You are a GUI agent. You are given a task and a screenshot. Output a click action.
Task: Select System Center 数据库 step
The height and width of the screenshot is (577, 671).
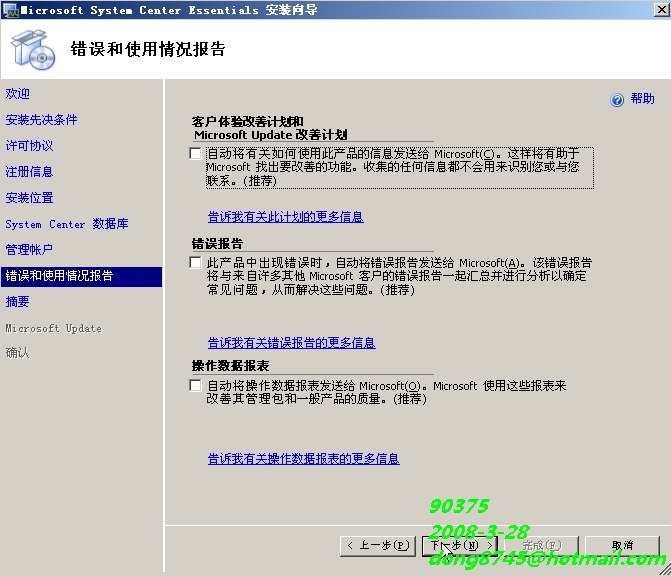[x=67, y=224]
